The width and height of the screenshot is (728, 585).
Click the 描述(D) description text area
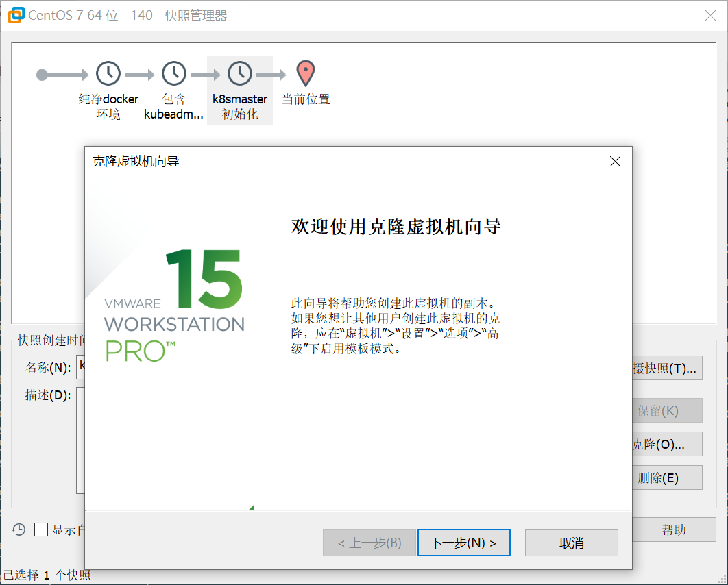(80, 440)
